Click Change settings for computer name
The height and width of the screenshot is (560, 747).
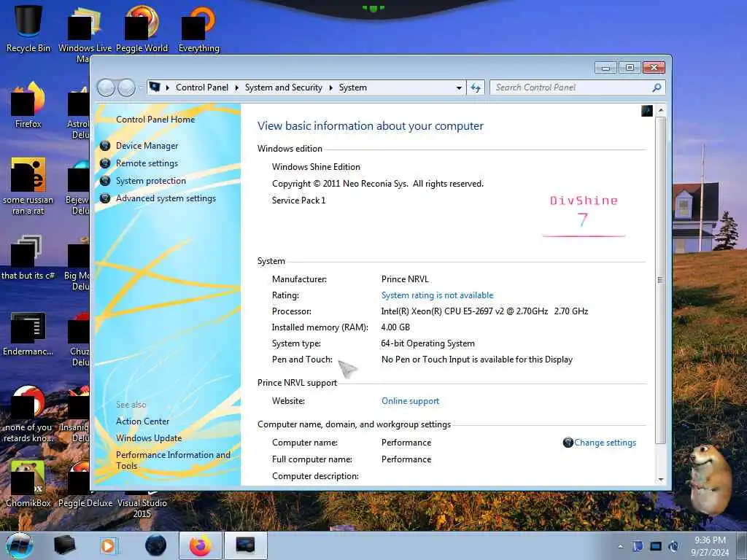[x=605, y=443]
